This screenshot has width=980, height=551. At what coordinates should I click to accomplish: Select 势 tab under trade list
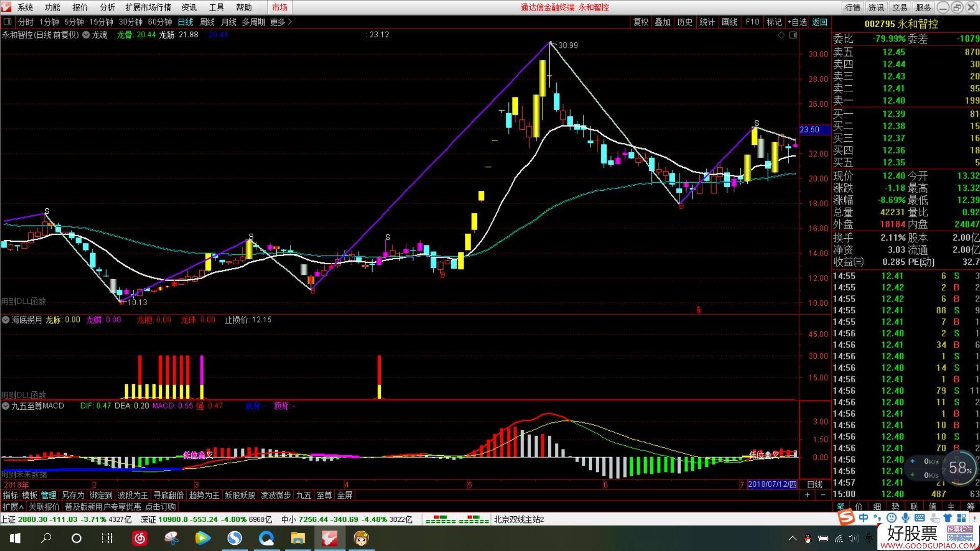click(x=895, y=506)
